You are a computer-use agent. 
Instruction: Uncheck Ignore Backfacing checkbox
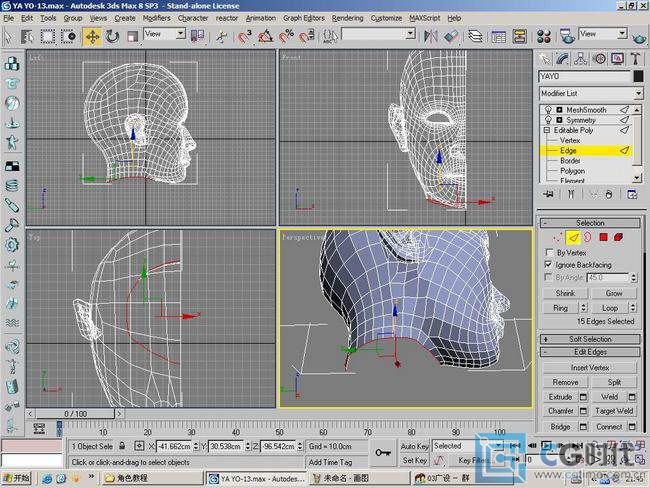tap(548, 265)
